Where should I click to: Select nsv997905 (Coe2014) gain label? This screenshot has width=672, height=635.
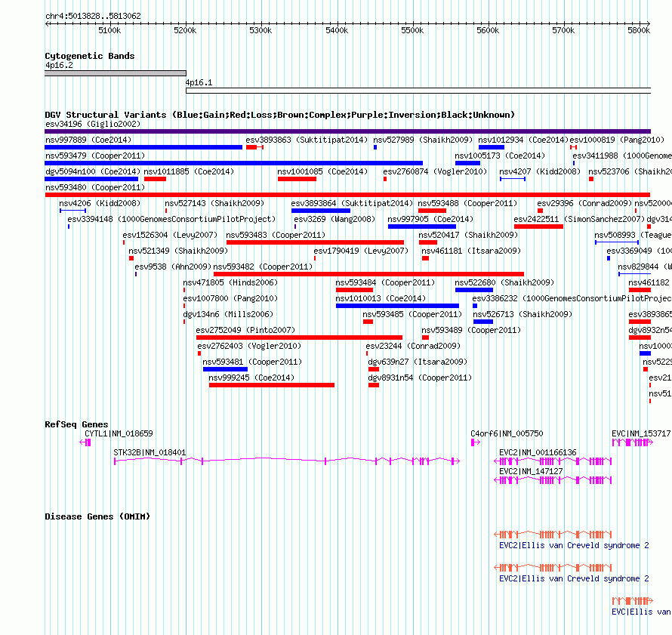tap(430, 219)
